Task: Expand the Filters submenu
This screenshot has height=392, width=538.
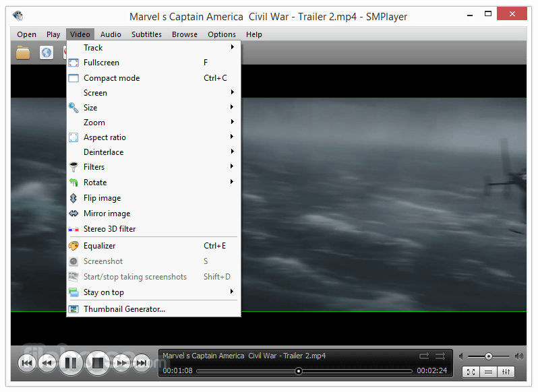Action: tap(154, 167)
